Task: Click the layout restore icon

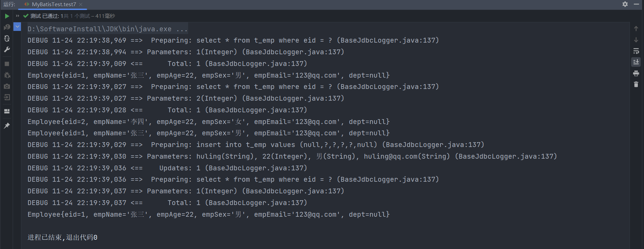Action: tap(7, 111)
